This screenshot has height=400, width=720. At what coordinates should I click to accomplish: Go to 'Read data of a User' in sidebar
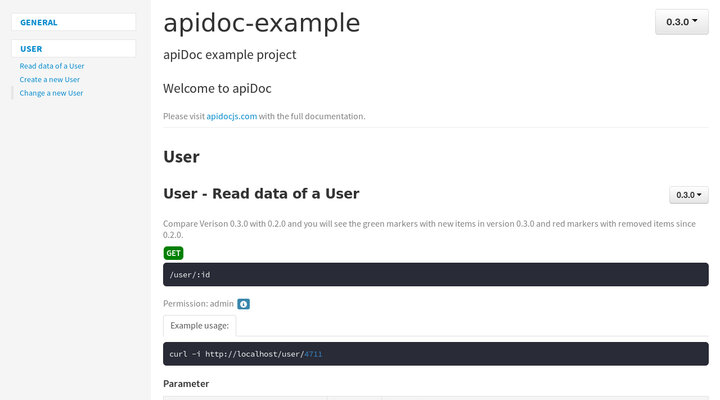(x=51, y=66)
